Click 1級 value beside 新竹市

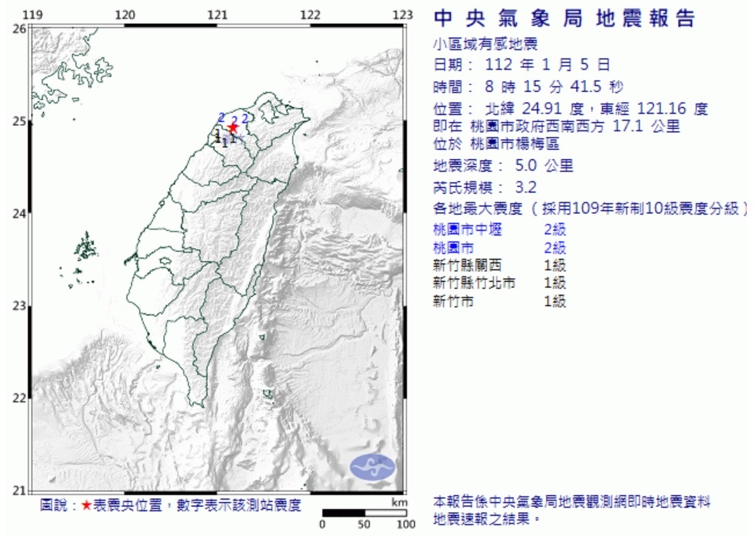pos(555,301)
